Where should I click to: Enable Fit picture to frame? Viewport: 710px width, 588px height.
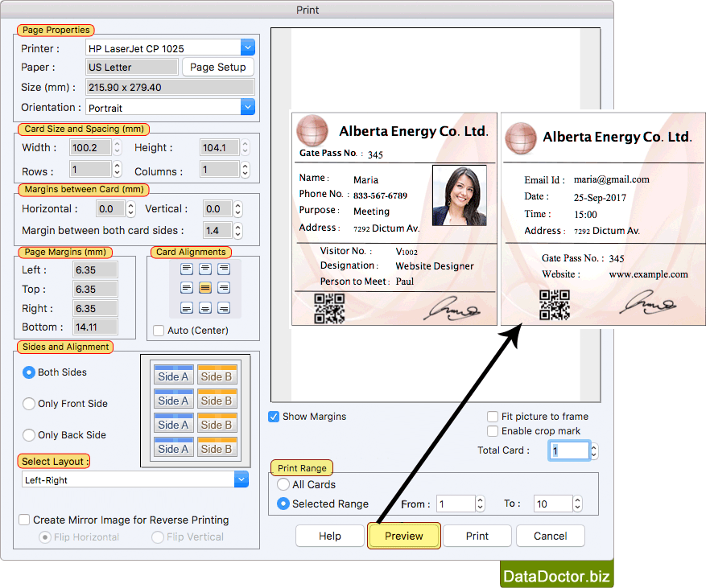[492, 417]
